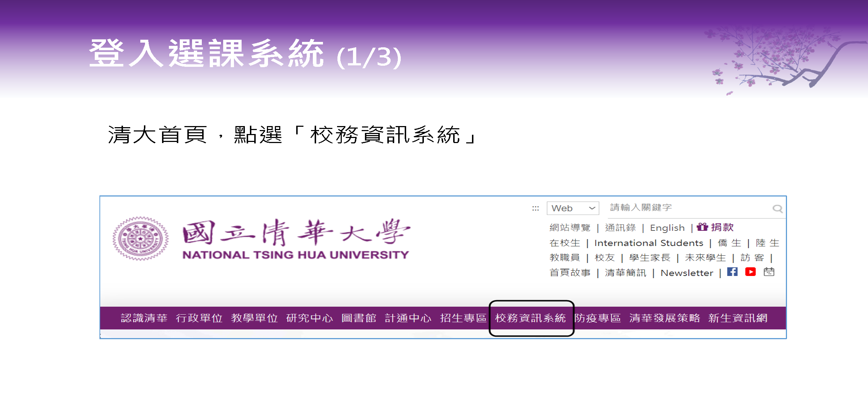Open the 研究中心 menu item
Viewport: 868px width, 393px height.
coord(310,318)
